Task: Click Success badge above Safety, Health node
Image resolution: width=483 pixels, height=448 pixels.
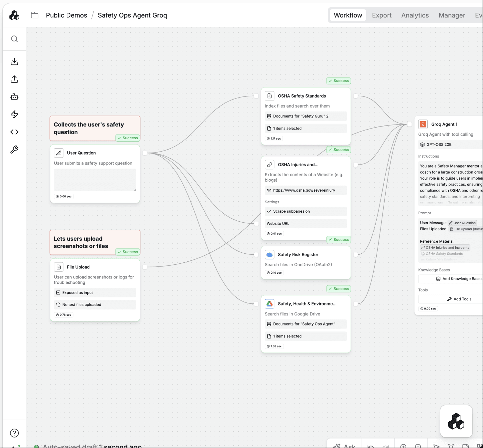Action: coord(339,289)
